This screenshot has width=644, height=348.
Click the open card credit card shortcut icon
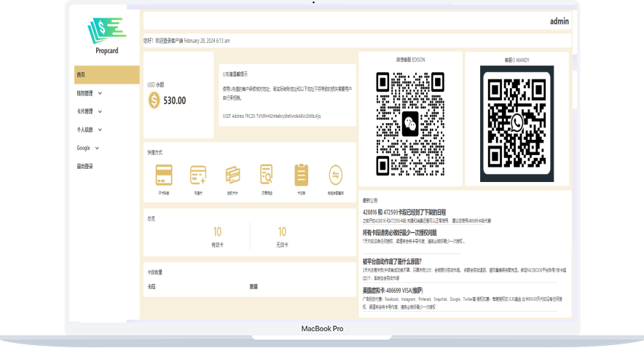[x=164, y=175]
